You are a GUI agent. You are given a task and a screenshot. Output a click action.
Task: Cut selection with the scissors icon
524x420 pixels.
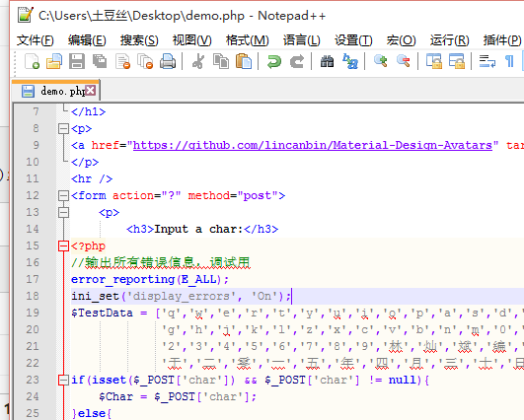tap(198, 61)
